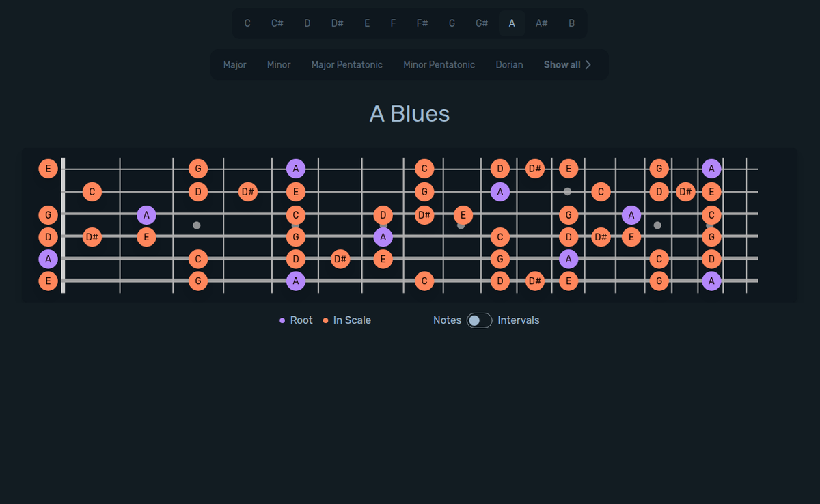Flip the Notes/Intervals toggle switch
The width and height of the screenshot is (820, 504).
[x=478, y=320]
